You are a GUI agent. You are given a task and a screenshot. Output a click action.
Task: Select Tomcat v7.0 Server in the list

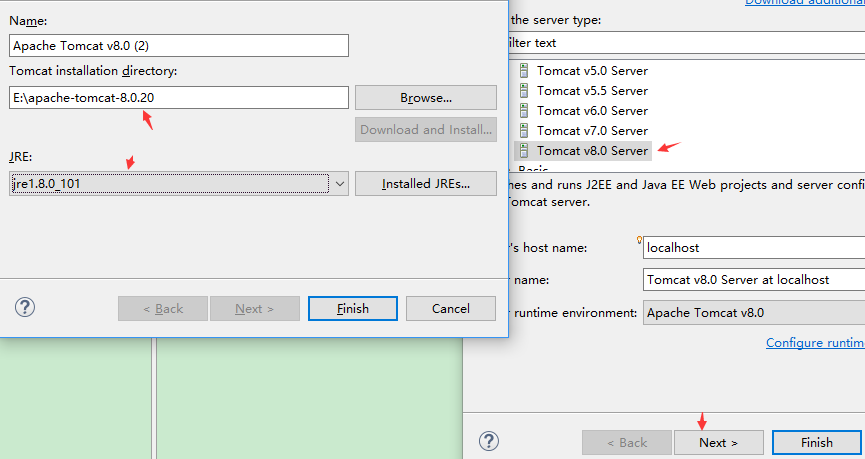pyautogui.click(x=592, y=131)
